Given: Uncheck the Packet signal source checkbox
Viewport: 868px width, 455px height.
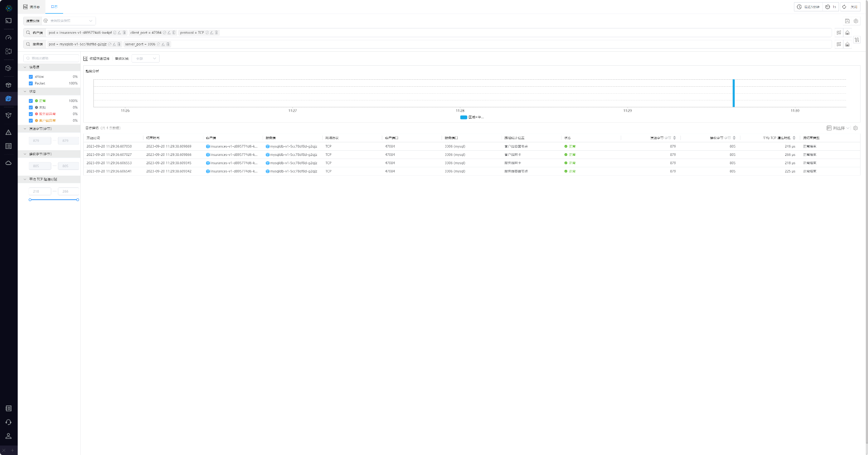Looking at the screenshot, I should click(x=31, y=83).
